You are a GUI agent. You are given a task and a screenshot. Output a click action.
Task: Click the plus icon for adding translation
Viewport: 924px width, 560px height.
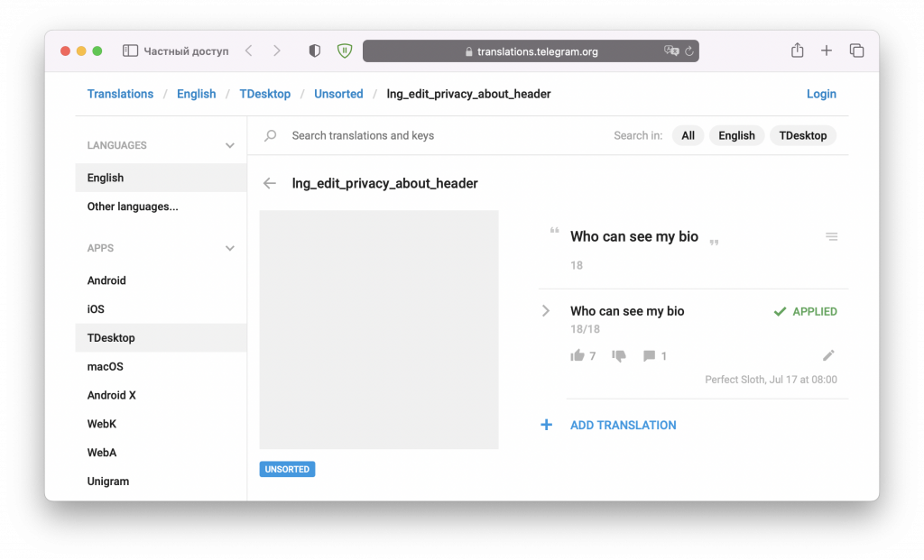(546, 425)
